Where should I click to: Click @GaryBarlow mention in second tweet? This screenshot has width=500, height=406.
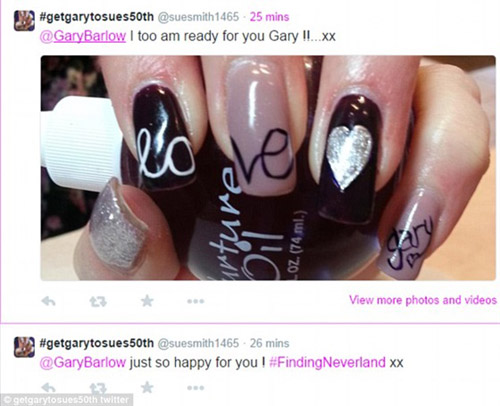pos(83,362)
